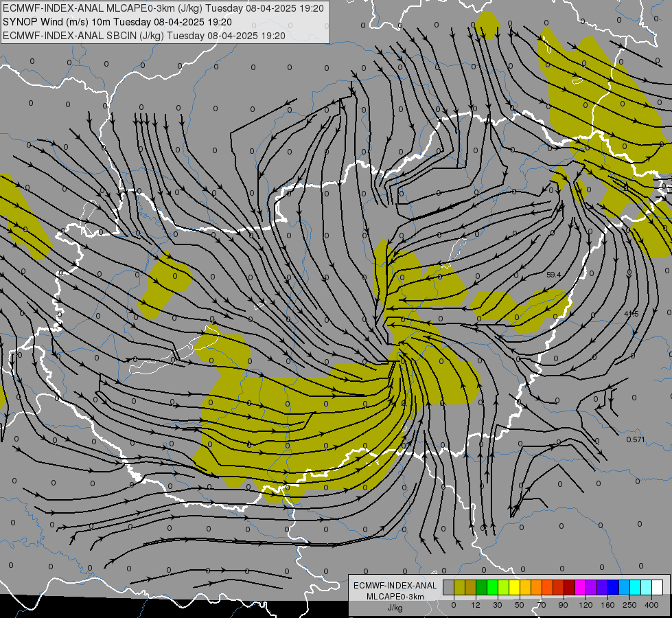Click the gray swatch in the legend
Image resolution: width=672 pixels, height=618 pixels.
click(449, 587)
